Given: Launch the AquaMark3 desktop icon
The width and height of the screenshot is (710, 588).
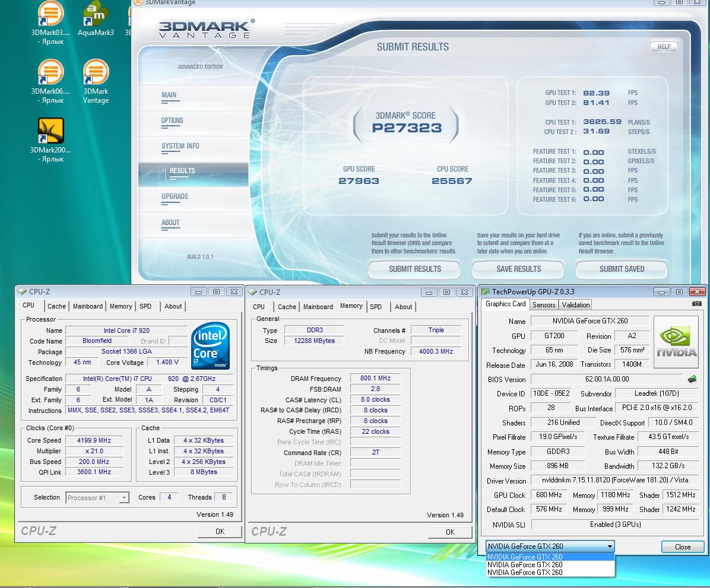Looking at the screenshot, I should (96, 18).
